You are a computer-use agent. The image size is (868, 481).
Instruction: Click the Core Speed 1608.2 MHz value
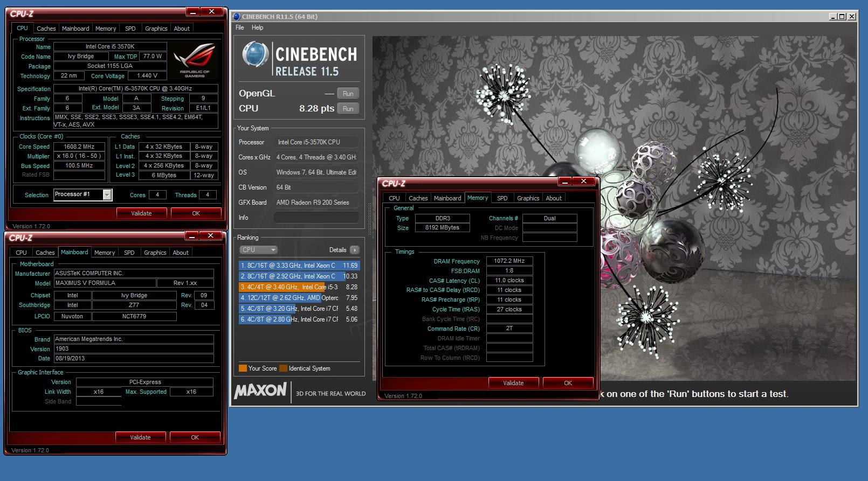pyautogui.click(x=79, y=147)
